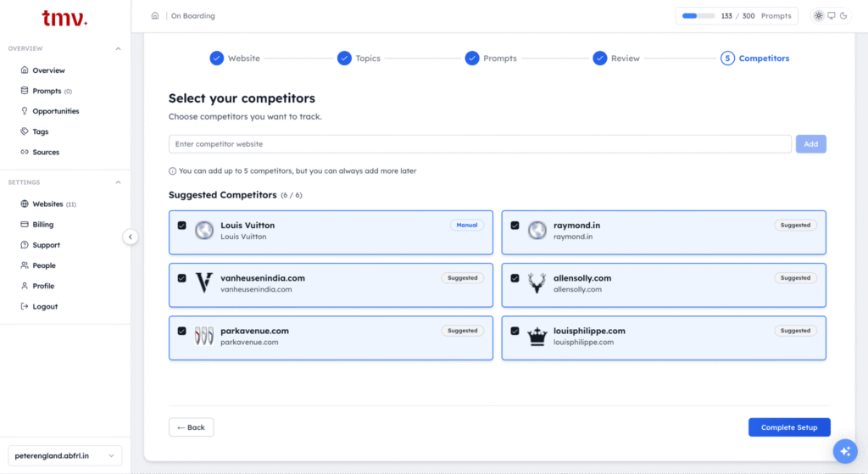Switch to dark theme moon icon
The height and width of the screenshot is (474, 868).
click(x=843, y=15)
